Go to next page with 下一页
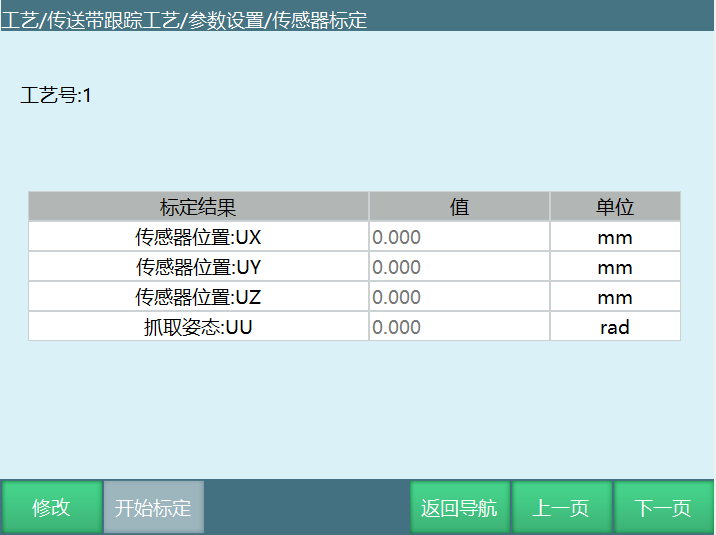Viewport: 716px width, 535px height. 664,507
